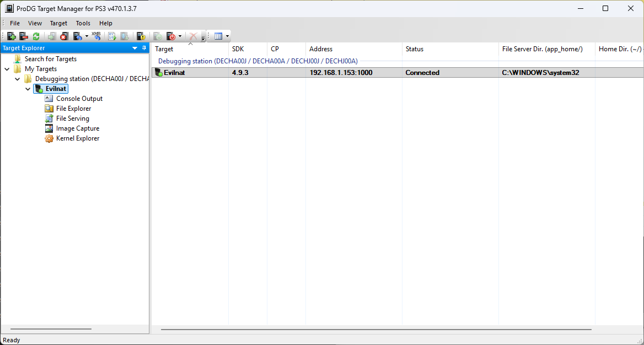Image resolution: width=644 pixels, height=345 pixels.
Task: Click the Search for Targets folder icon
Action: point(17,59)
